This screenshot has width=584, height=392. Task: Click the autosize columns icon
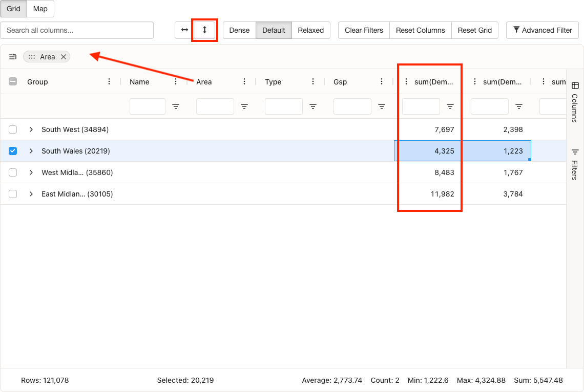tap(184, 30)
